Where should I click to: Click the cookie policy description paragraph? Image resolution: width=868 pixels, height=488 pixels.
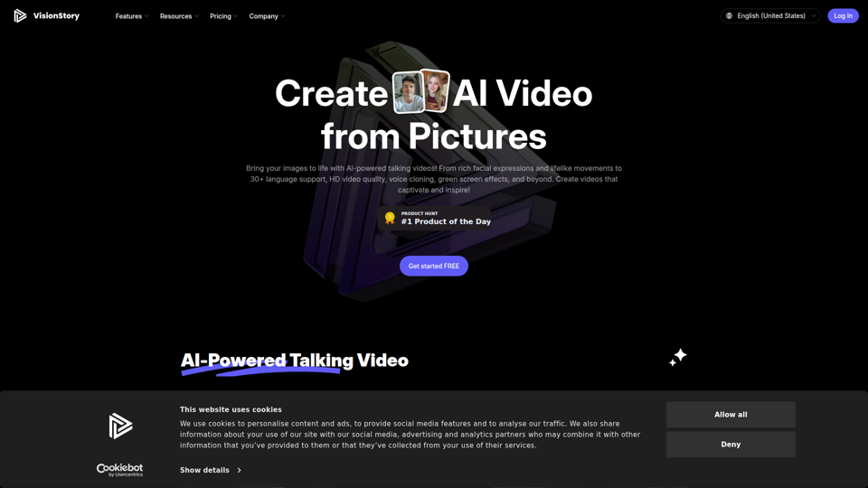[x=410, y=435]
